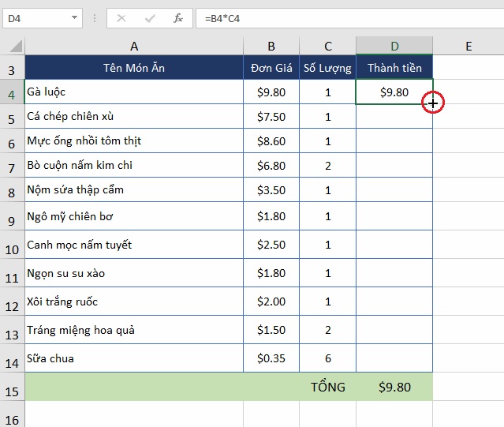The image size is (504, 427).
Task: Click the $0.35 price cell
Action: (271, 358)
